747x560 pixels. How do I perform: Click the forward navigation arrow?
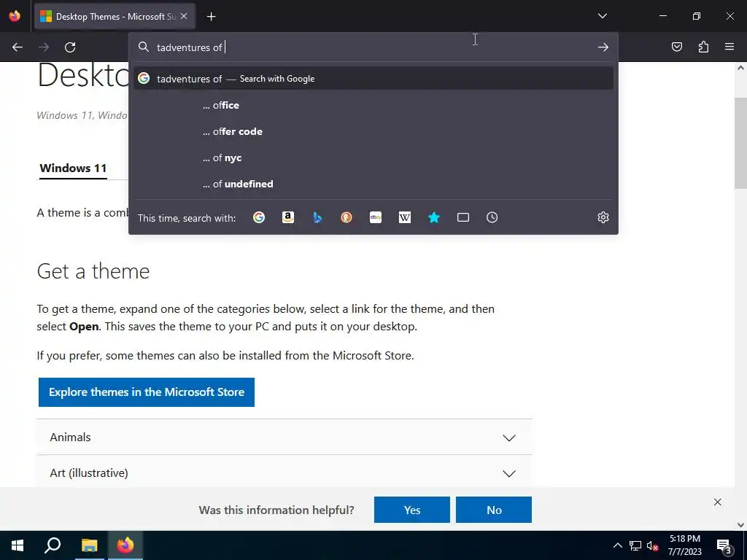coord(44,47)
